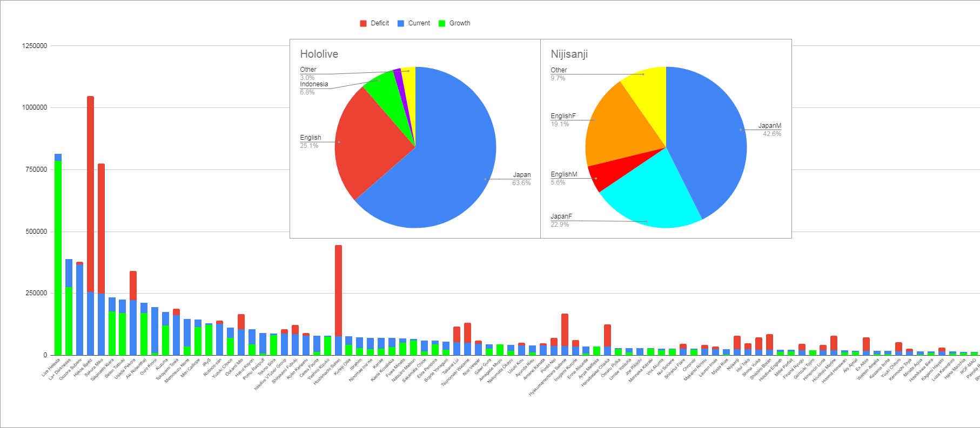Select the red Deficit segment of Usada Pekora bar
The image size is (980, 428).
point(133,286)
